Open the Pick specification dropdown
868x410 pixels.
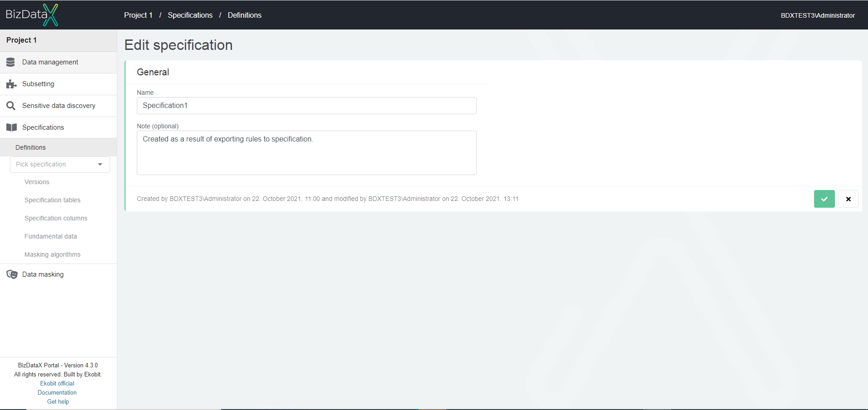pyautogui.click(x=60, y=164)
